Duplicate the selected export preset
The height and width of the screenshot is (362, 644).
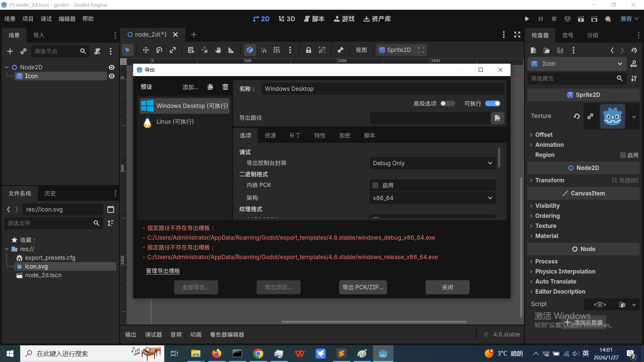coord(210,87)
